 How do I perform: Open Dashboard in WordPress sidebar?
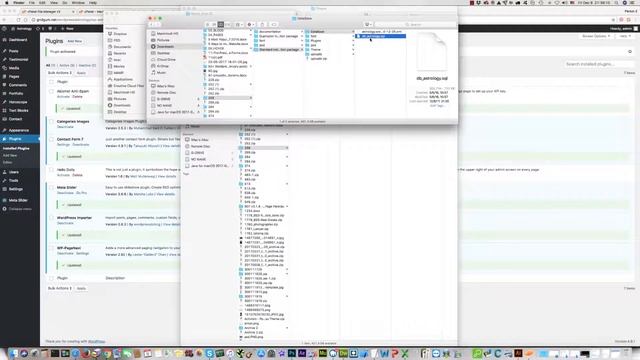[x=17, y=40]
